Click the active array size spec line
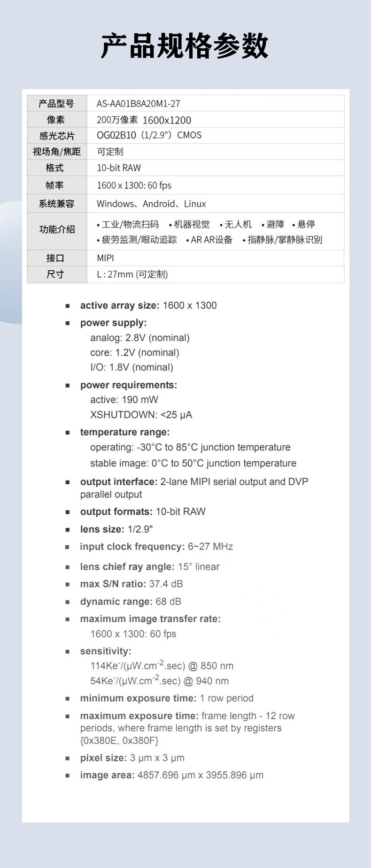371x868 pixels. click(x=148, y=305)
